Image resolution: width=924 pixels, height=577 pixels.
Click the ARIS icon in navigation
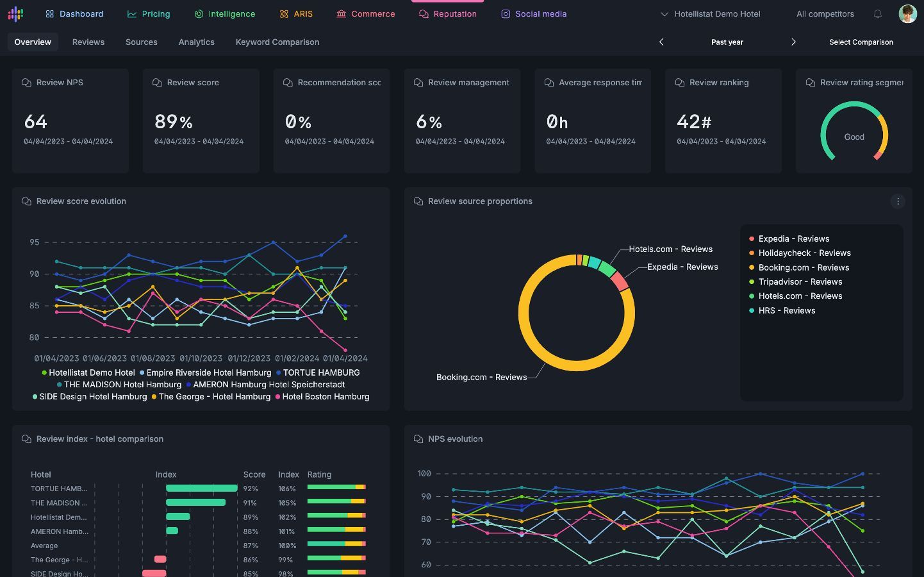point(284,13)
